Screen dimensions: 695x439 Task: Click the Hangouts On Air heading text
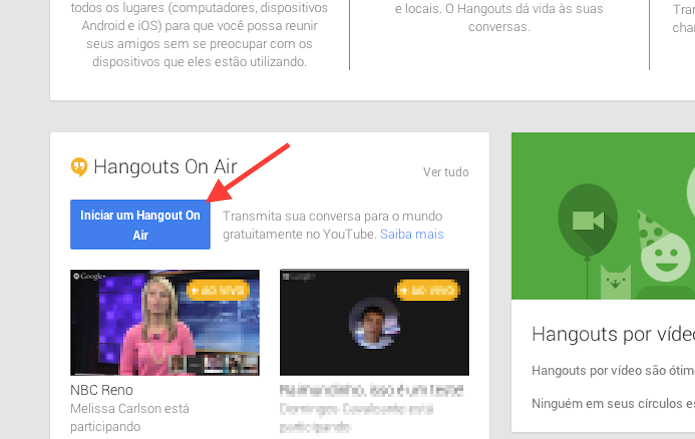[x=165, y=167]
